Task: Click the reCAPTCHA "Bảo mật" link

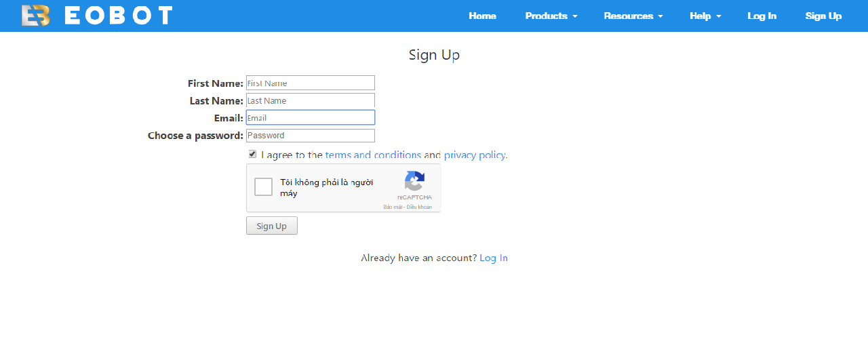Action: pos(393,207)
